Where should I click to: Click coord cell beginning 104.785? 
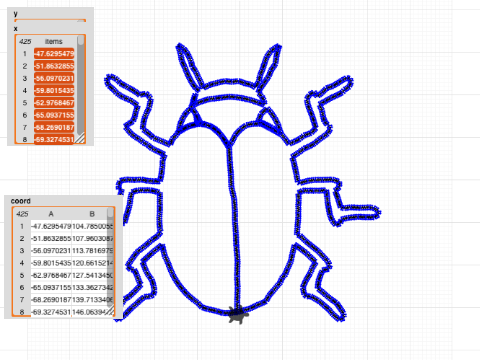tap(92, 226)
